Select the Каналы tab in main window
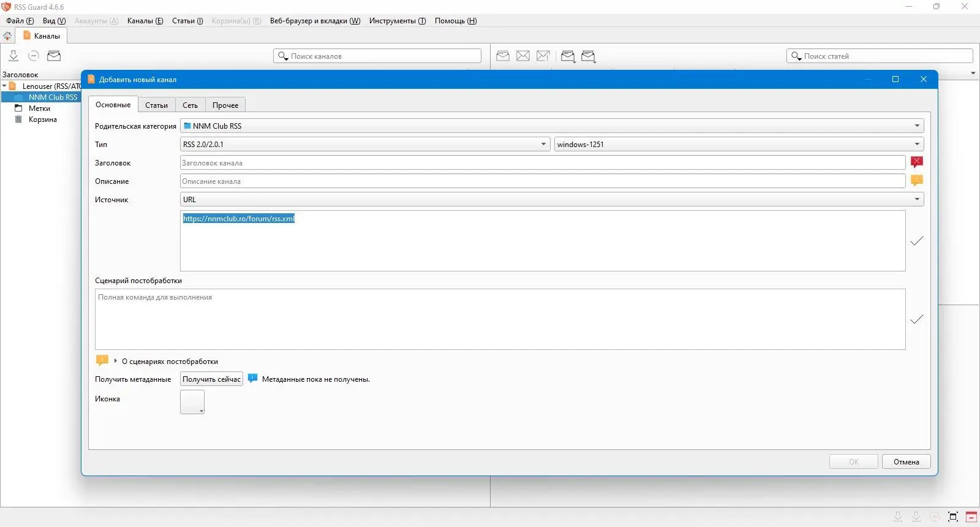The width and height of the screenshot is (980, 527). [42, 36]
